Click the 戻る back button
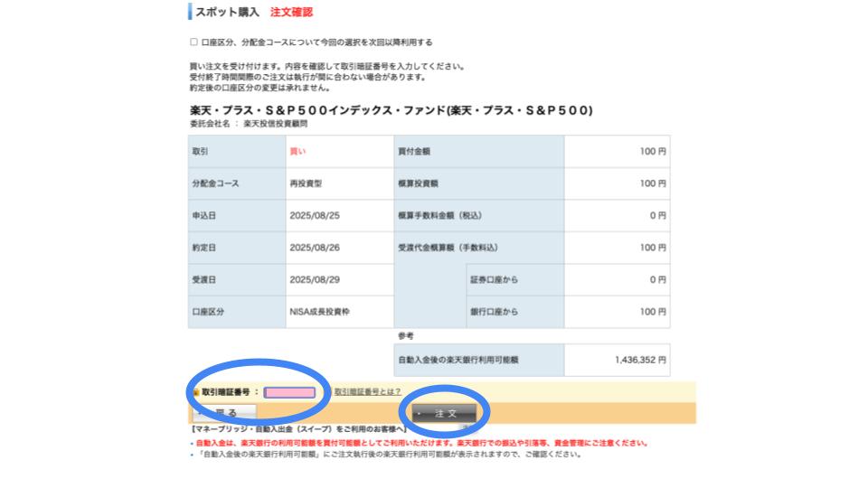 [224, 413]
